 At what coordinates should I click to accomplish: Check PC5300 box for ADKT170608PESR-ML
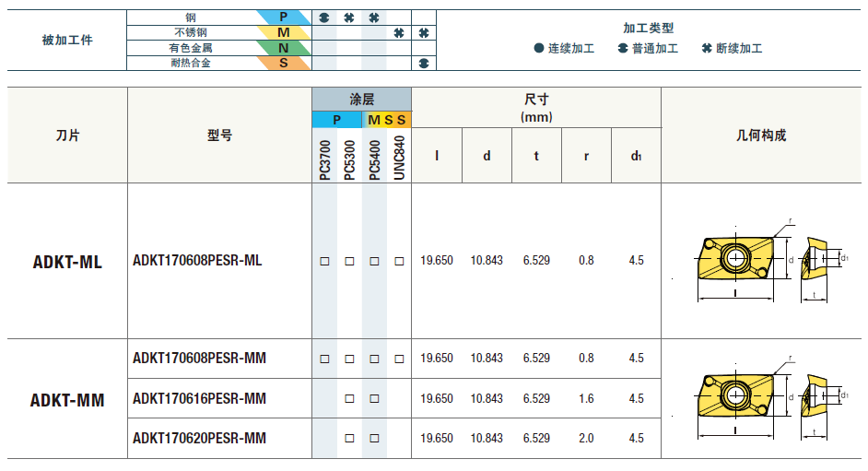(x=350, y=261)
